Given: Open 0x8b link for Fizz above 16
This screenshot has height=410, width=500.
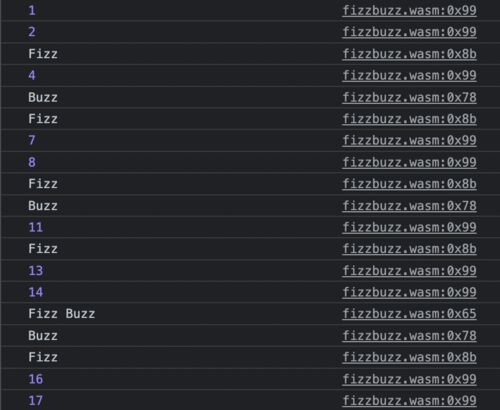Looking at the screenshot, I should (409, 357).
